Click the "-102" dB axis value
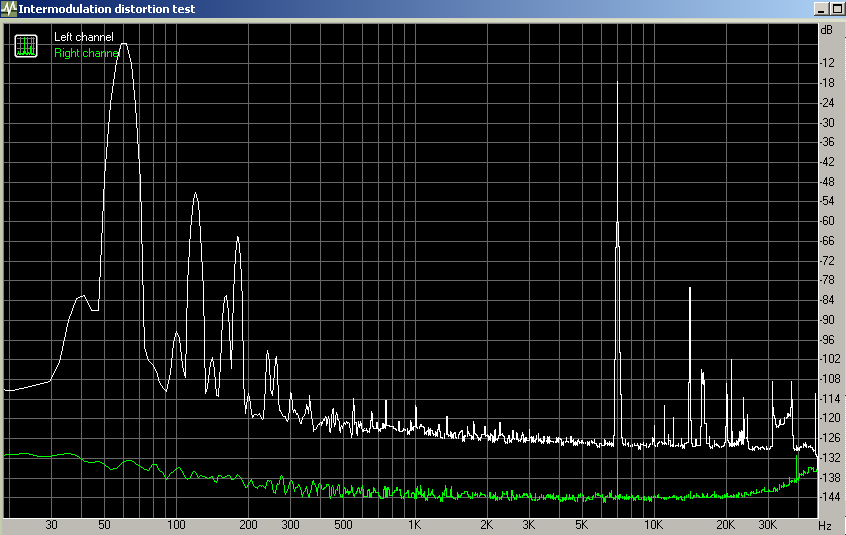The height and width of the screenshot is (535, 846). pos(829,359)
